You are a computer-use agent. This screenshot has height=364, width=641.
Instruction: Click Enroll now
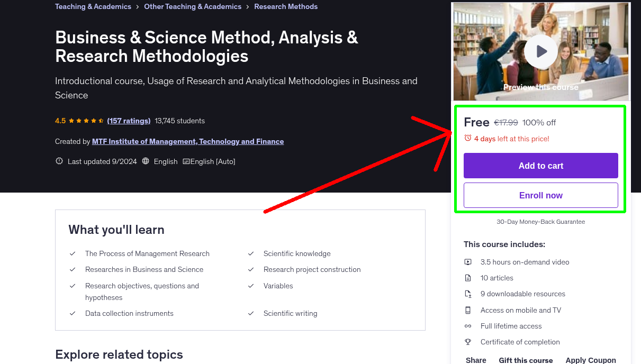pyautogui.click(x=540, y=195)
